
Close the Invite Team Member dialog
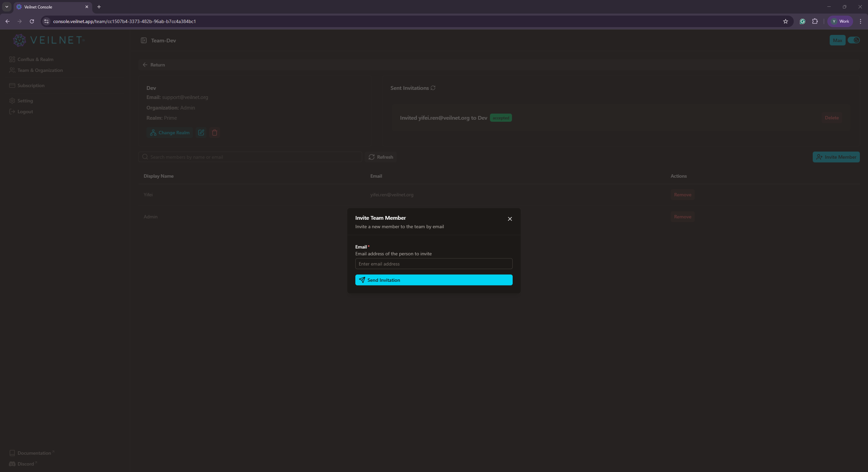point(510,219)
